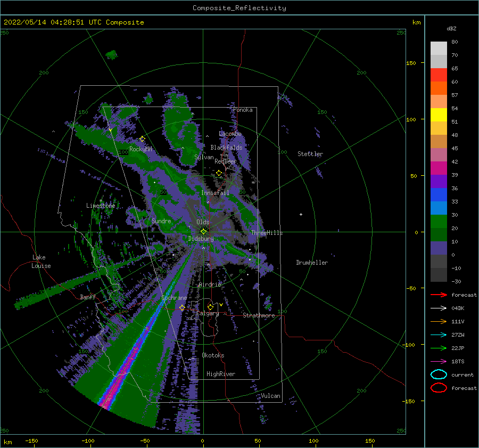Click the legend label that reads current

click(x=463, y=374)
